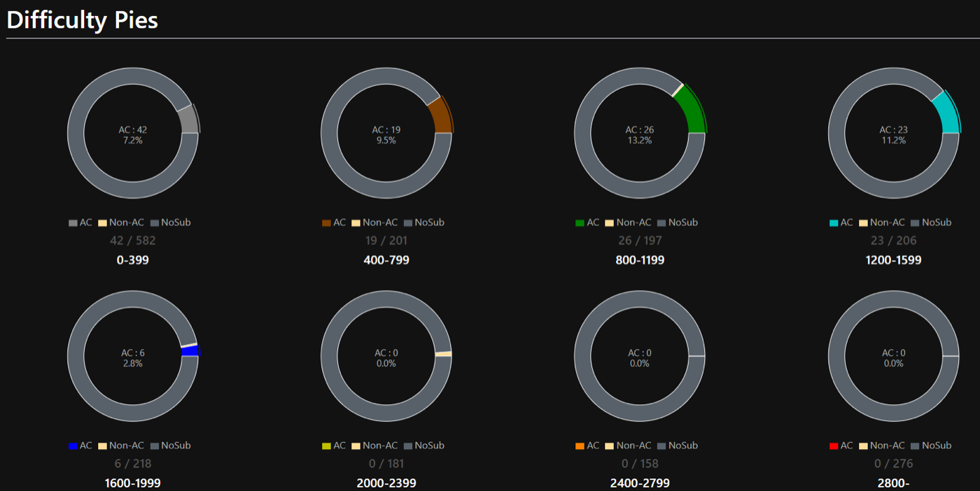Click the 'AC : 42' center text
The height and width of the screenshot is (491, 980).
coord(133,129)
